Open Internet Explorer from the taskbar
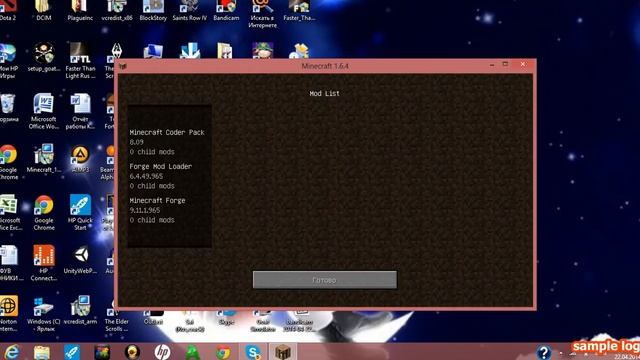 coord(11,352)
